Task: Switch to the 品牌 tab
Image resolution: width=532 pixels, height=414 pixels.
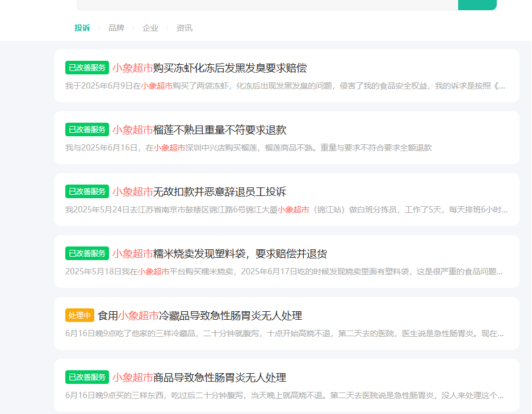Action: (x=116, y=28)
